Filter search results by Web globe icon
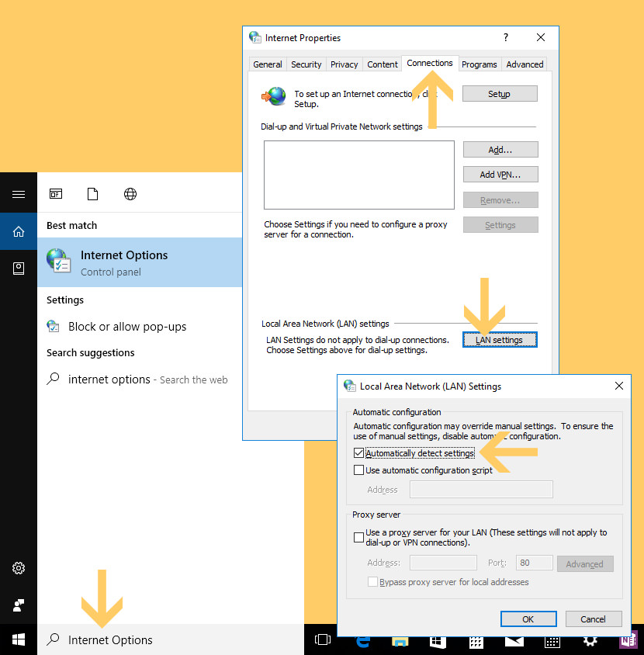This screenshot has width=644, height=655. pyautogui.click(x=130, y=194)
